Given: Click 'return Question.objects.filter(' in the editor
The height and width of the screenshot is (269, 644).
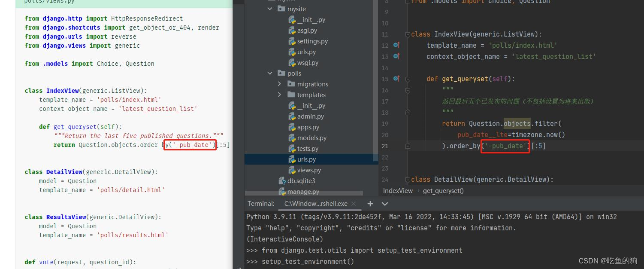Looking at the screenshot, I should (x=502, y=124).
